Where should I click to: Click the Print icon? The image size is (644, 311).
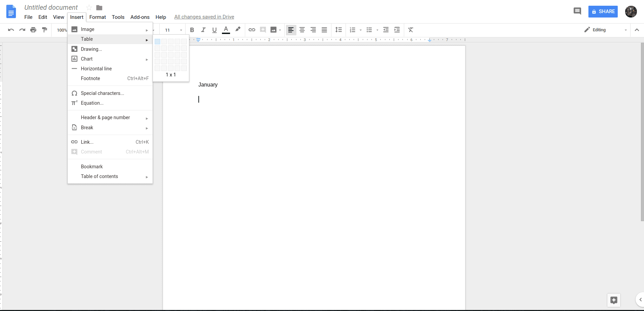click(x=33, y=30)
